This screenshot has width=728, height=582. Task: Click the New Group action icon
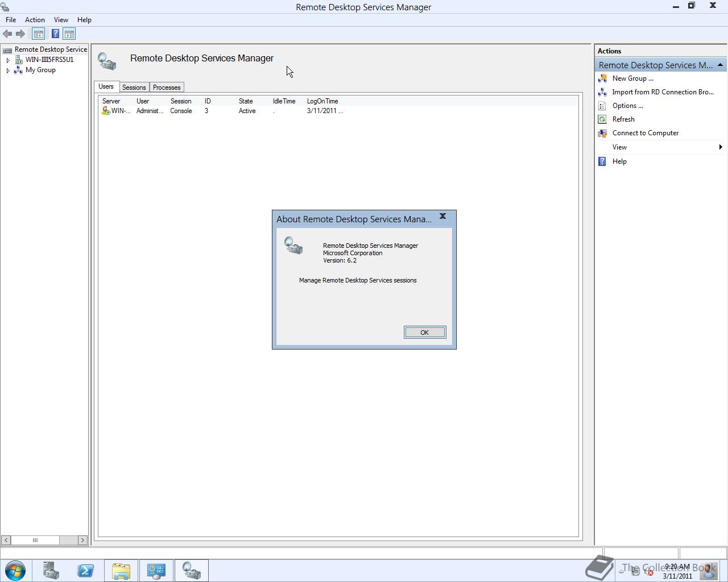point(602,78)
